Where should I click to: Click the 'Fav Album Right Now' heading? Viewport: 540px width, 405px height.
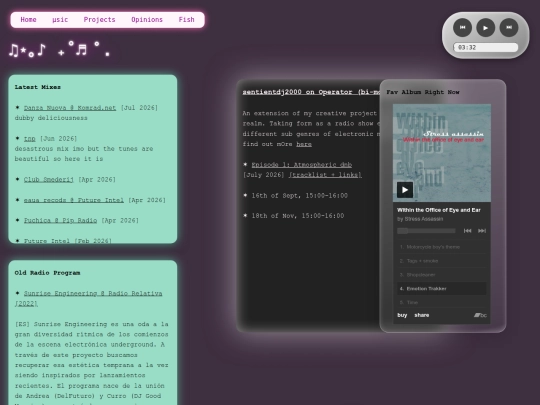point(423,92)
